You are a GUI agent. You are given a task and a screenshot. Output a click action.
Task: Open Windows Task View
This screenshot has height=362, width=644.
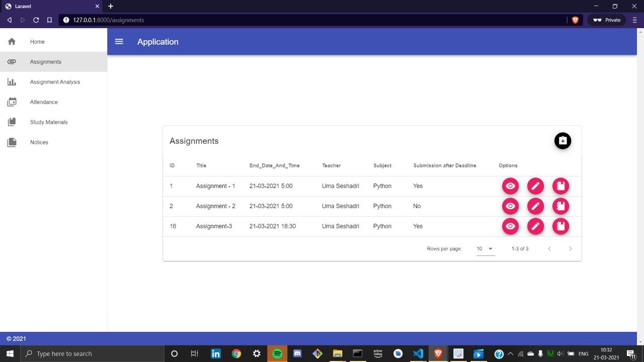[x=194, y=353]
